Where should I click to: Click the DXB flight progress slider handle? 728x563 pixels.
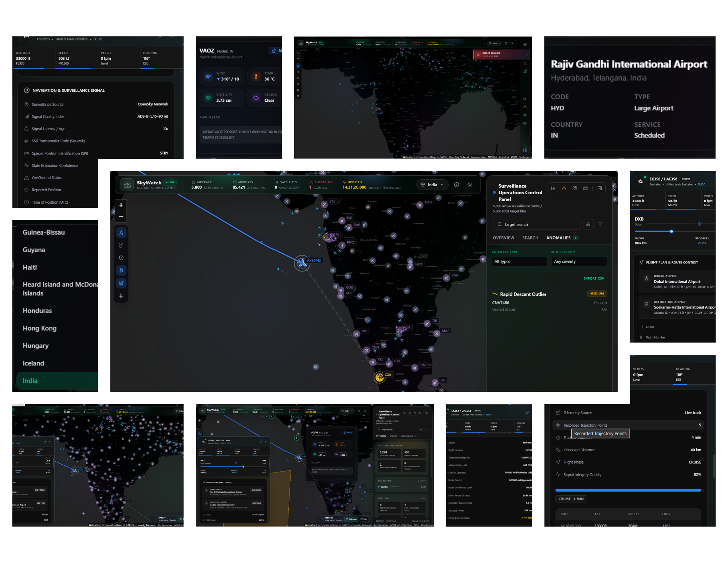671,231
